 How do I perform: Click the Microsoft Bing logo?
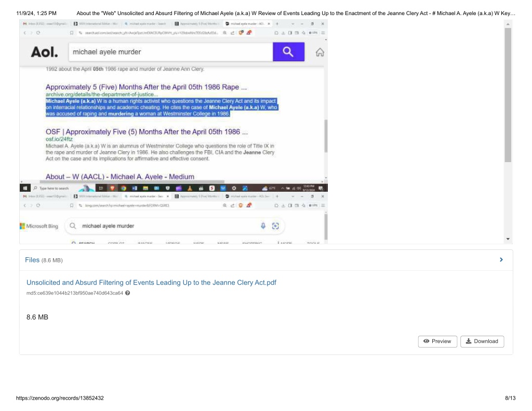click(39, 226)
